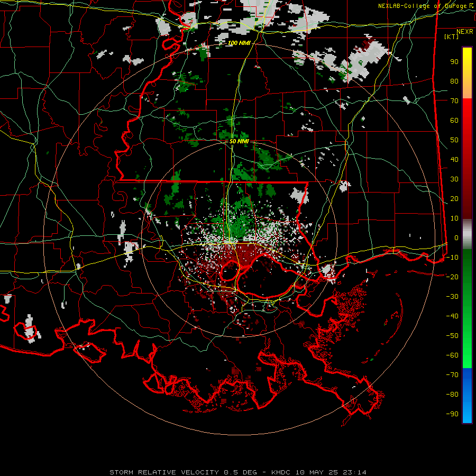Click the STORM RELATIVE VELOCITY caption text
476x476 pixels.
pos(164,472)
